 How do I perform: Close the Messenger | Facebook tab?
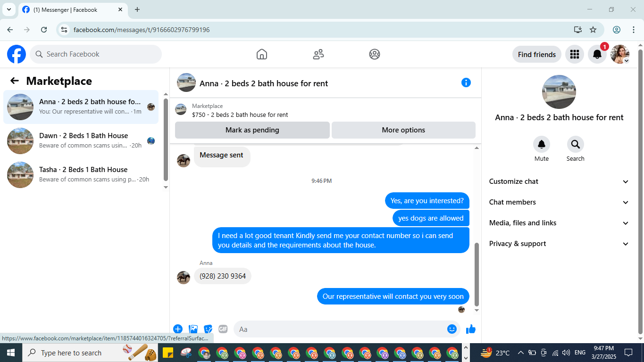(120, 9)
